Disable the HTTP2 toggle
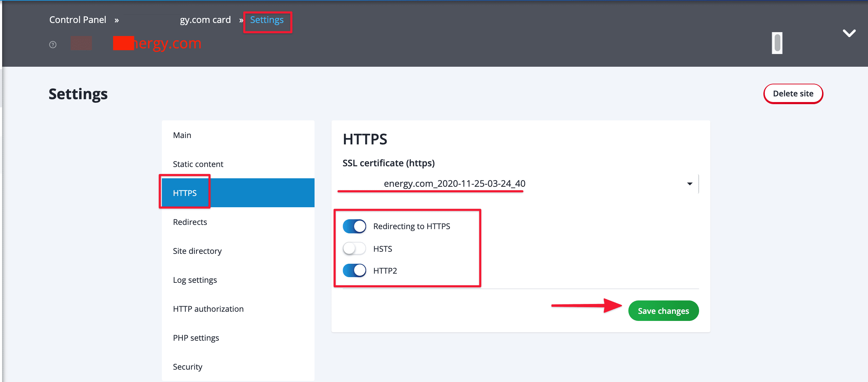Image resolution: width=868 pixels, height=382 pixels. [x=354, y=271]
